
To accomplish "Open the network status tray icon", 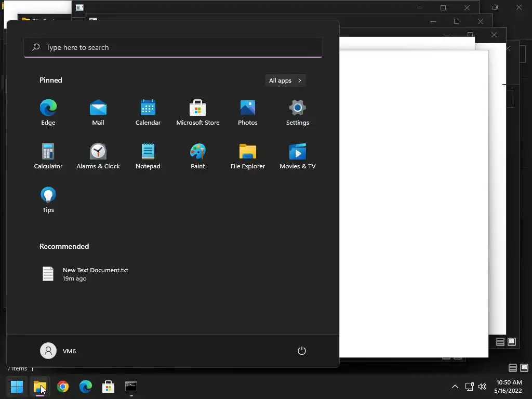I will (x=470, y=387).
